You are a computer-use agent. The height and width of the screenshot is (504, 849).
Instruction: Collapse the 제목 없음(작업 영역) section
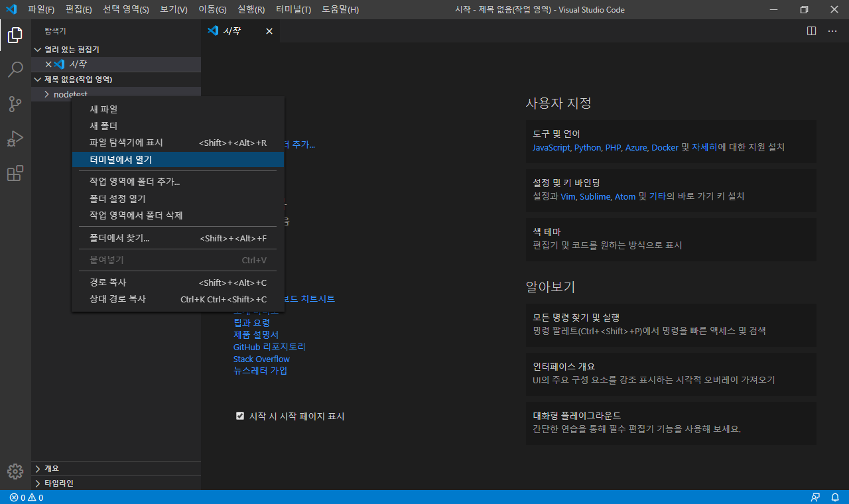[x=116, y=80]
